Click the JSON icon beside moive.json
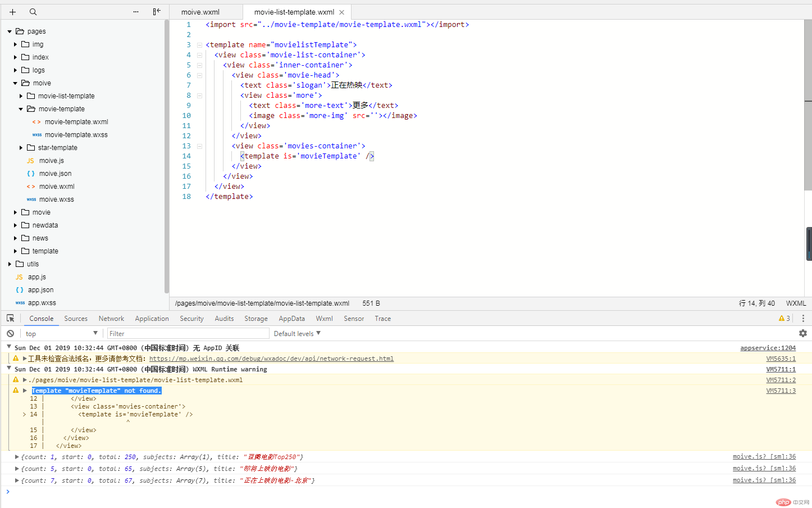 (x=31, y=174)
